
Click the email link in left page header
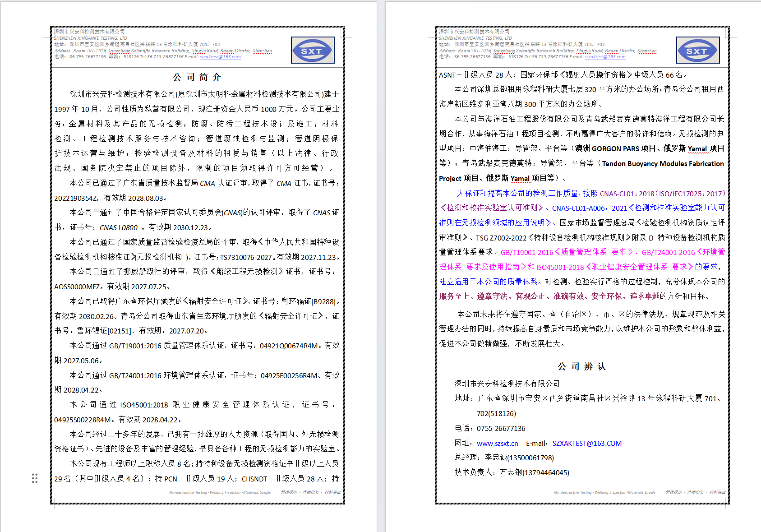click(x=220, y=57)
